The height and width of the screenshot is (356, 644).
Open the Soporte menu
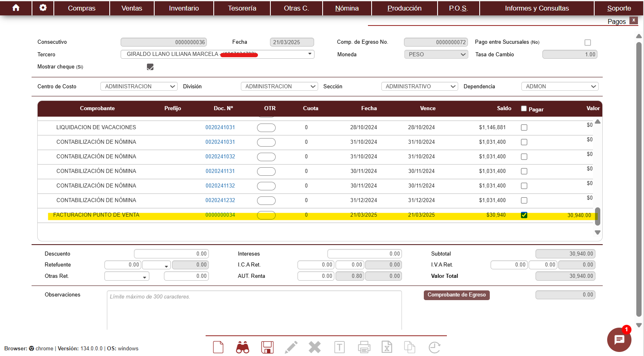(619, 8)
